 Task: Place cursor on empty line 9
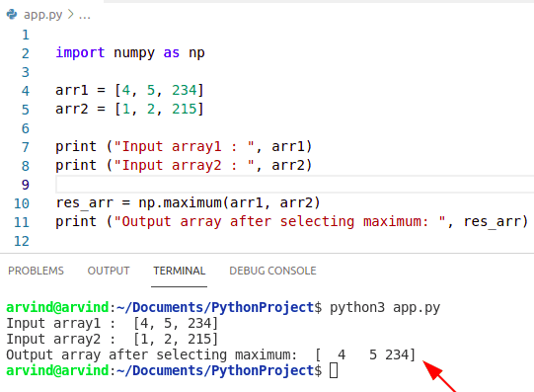[294, 185]
